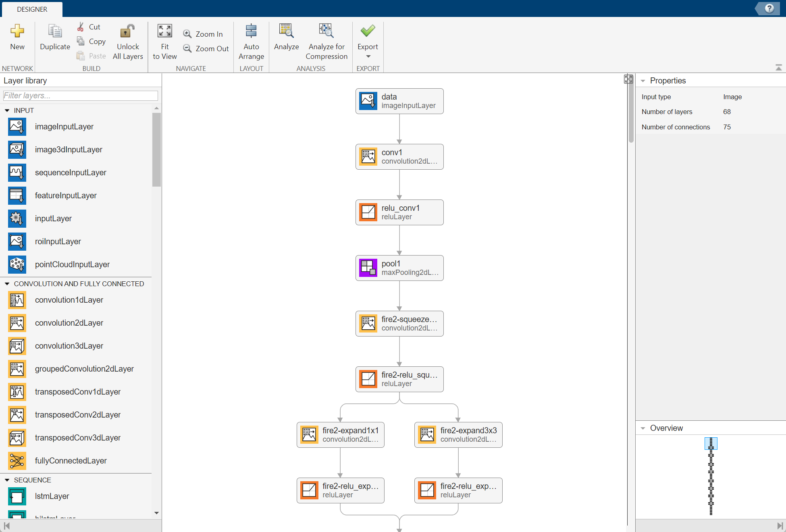Click the NETWORK tab in ribbon
Image resolution: width=786 pixels, height=532 pixels.
click(16, 67)
